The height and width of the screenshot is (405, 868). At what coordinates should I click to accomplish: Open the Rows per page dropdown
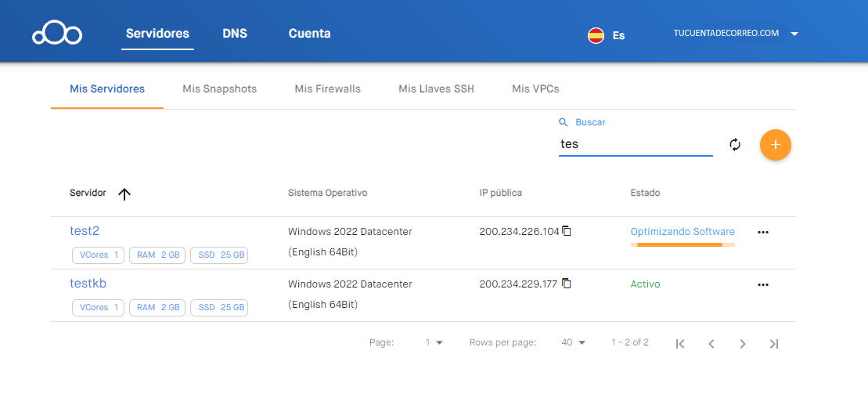coord(573,342)
